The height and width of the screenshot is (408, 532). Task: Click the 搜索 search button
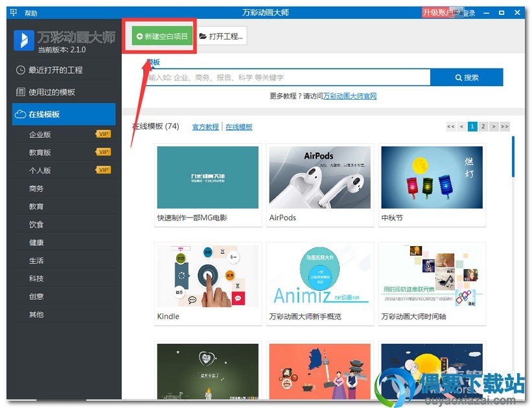(467, 78)
